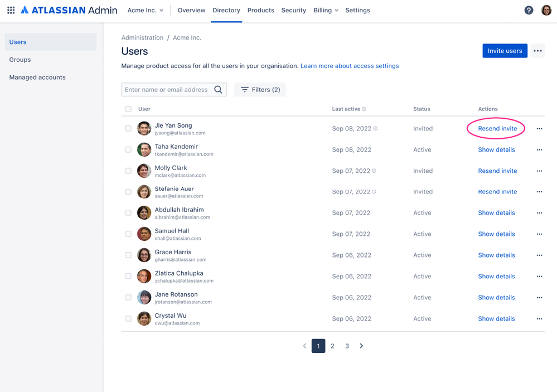Click the info icon next to Last active
The width and height of the screenshot is (557, 392).
tap(362, 109)
